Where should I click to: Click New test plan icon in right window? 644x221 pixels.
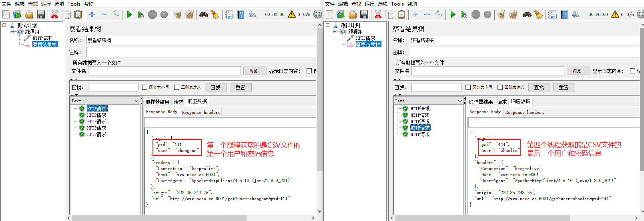coord(329,14)
